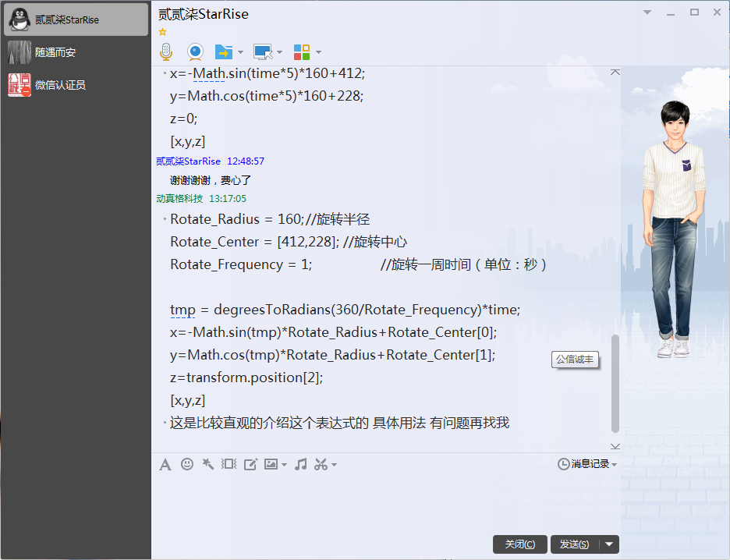The image size is (730, 560).
Task: Start a video call with webcam icon
Action: pos(195,51)
